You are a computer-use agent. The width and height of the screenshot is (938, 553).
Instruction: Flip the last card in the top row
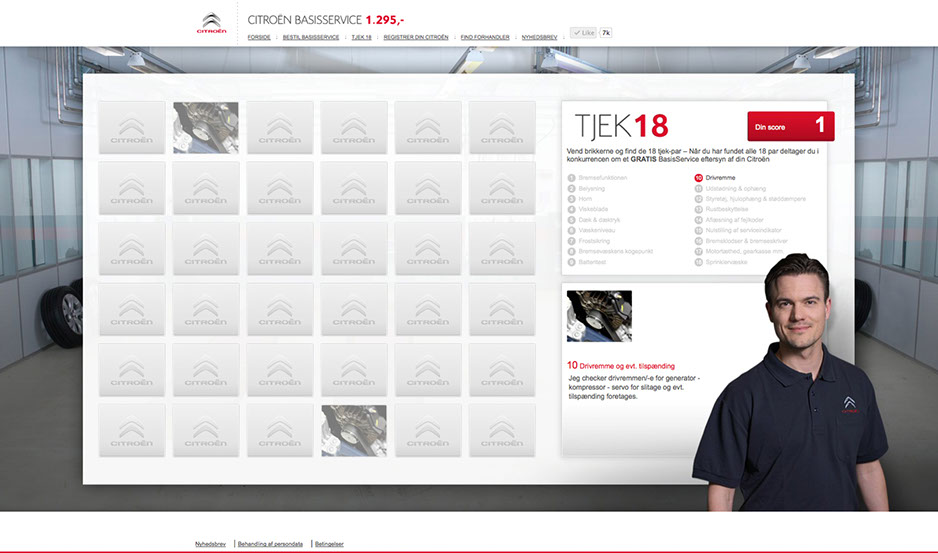[502, 127]
